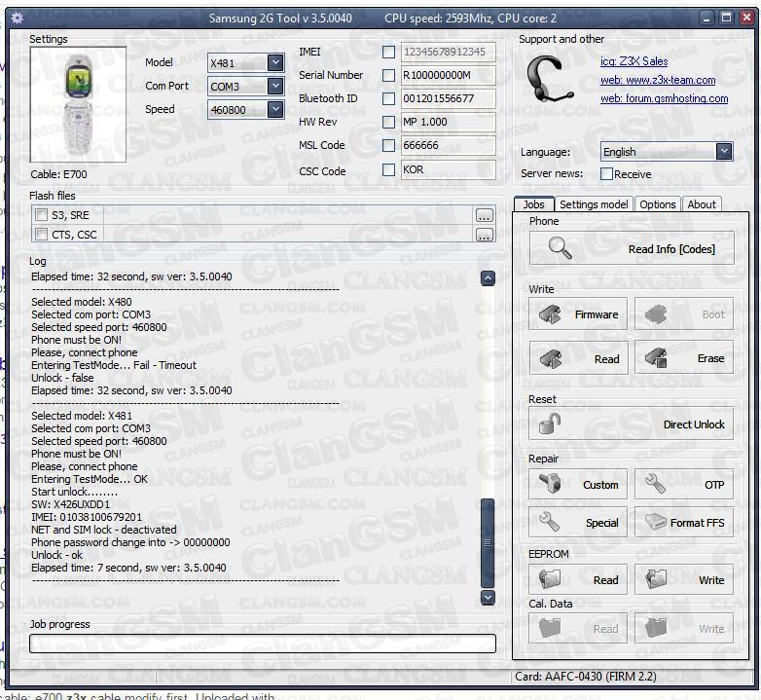Click the Write Firmware chip icon
Screen dimensions: 761x700
pyautogui.click(x=550, y=314)
